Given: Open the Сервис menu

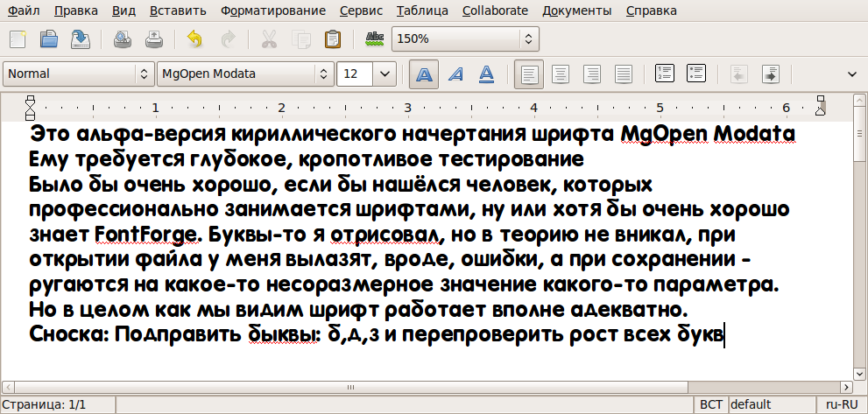Looking at the screenshot, I should click(x=361, y=11).
